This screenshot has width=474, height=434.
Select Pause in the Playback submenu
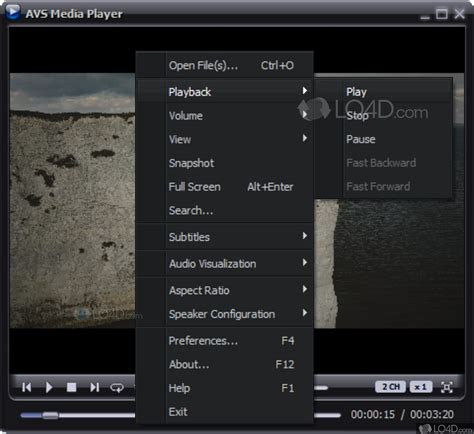383,139
